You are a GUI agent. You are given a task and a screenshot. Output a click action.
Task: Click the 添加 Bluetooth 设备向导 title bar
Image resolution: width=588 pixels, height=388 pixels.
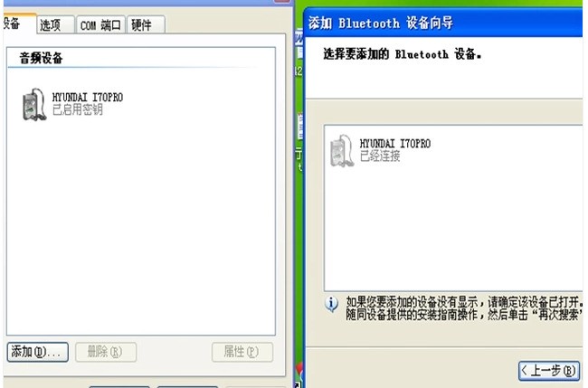pos(443,24)
